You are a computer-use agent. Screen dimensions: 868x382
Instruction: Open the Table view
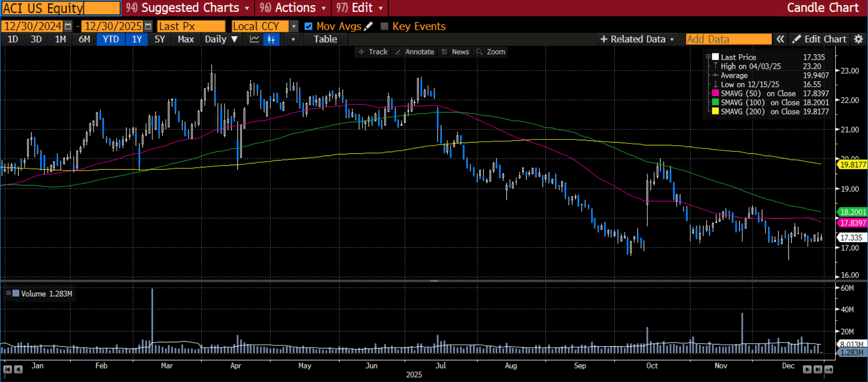pyautogui.click(x=325, y=39)
